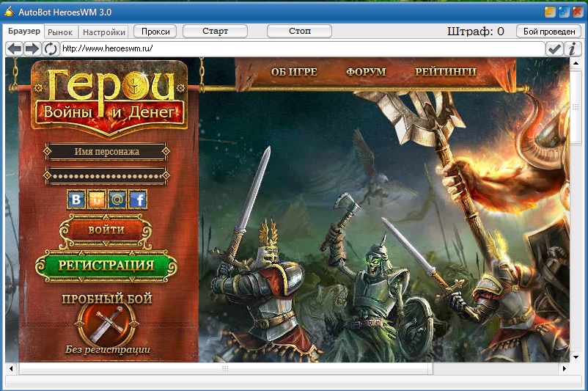The image size is (588, 391).
Task: Stop the bot with Стоп button
Action: point(300,31)
